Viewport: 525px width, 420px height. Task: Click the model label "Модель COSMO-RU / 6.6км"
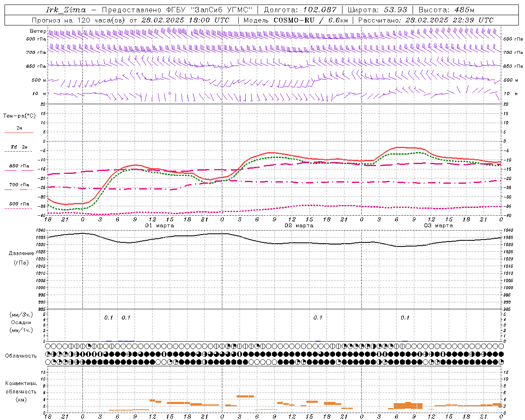coord(295,20)
